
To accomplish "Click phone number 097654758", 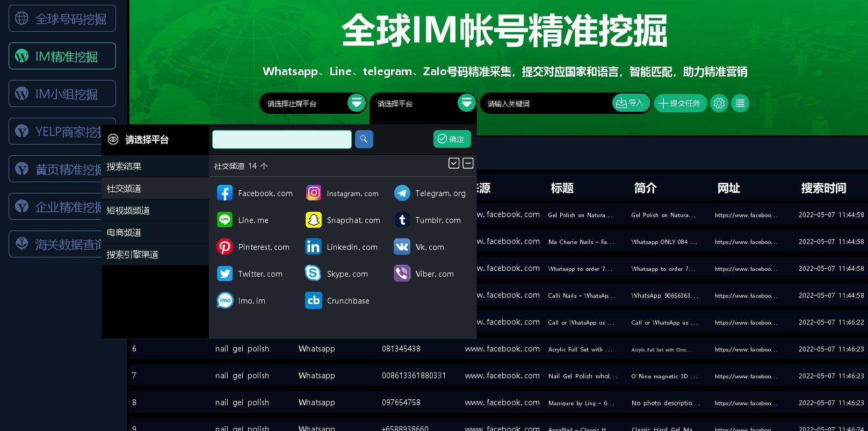I will pyautogui.click(x=401, y=403).
